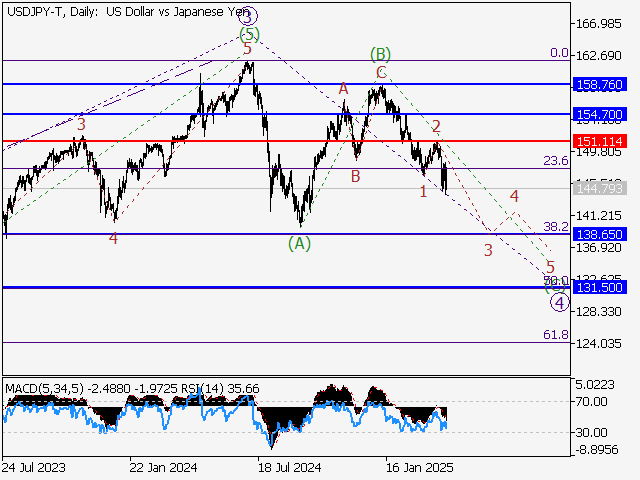Click the green (A) wave label
The image size is (640, 480).
299,243
